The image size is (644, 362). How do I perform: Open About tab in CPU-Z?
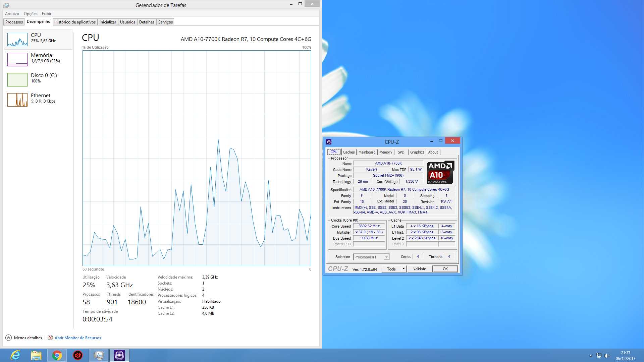pos(433,152)
